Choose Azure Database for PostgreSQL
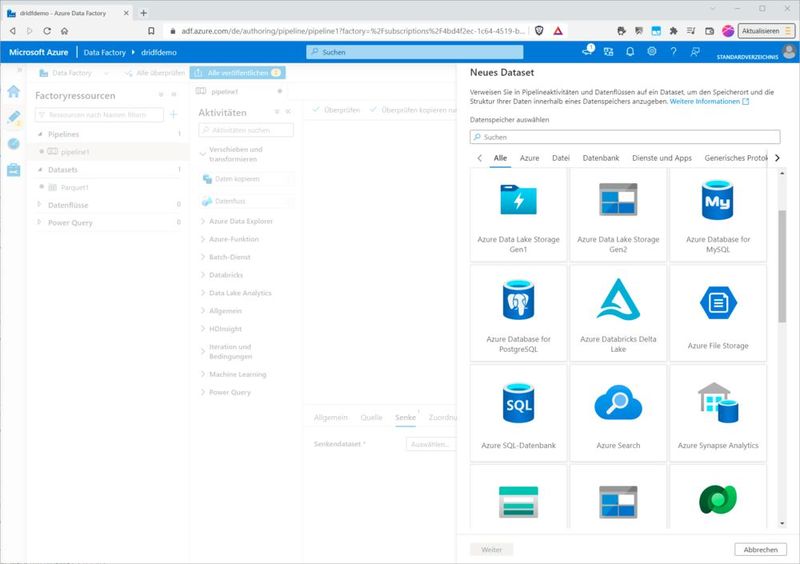 (x=518, y=313)
